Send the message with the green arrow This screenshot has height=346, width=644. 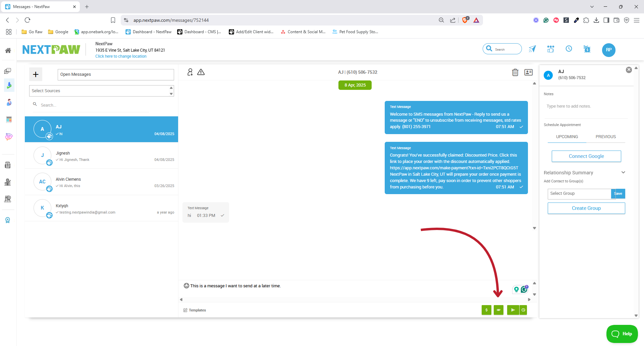[513, 310]
